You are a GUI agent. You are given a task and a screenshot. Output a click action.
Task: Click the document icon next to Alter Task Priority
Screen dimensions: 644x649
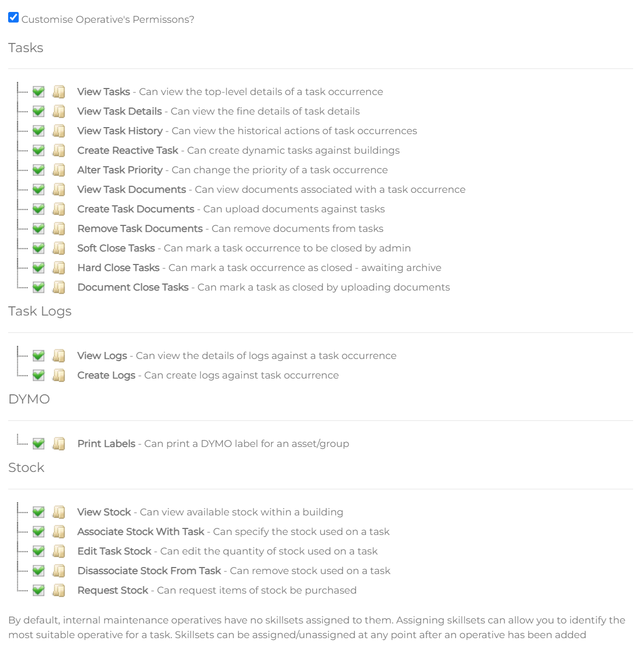[59, 169]
